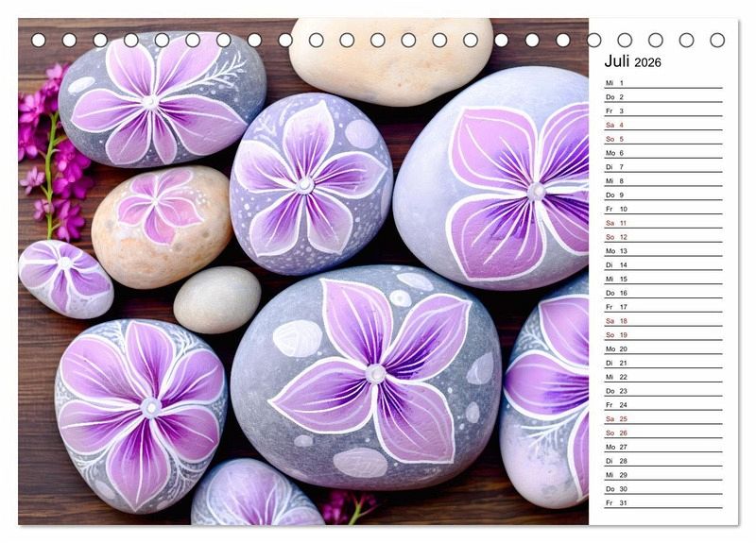Select the 'So 26' calendar row
756x543 pixels.
coord(663,433)
